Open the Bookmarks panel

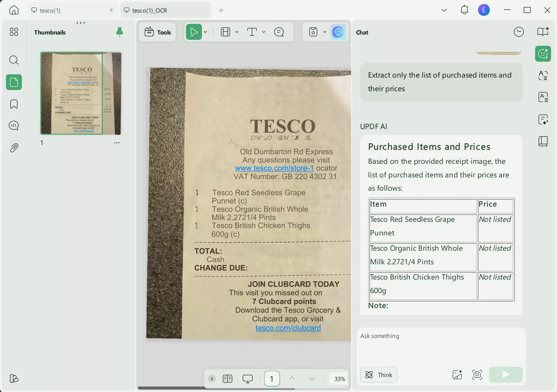(x=14, y=104)
